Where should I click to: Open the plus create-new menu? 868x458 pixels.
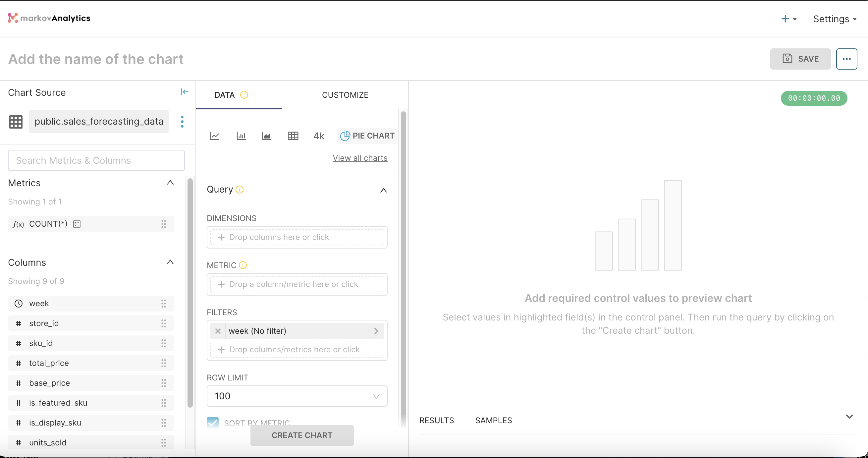coord(788,19)
